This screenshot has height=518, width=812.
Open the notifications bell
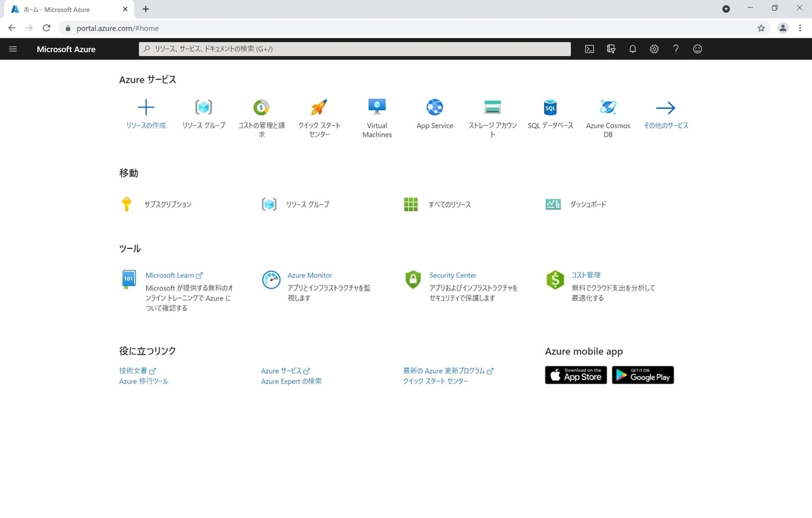633,49
